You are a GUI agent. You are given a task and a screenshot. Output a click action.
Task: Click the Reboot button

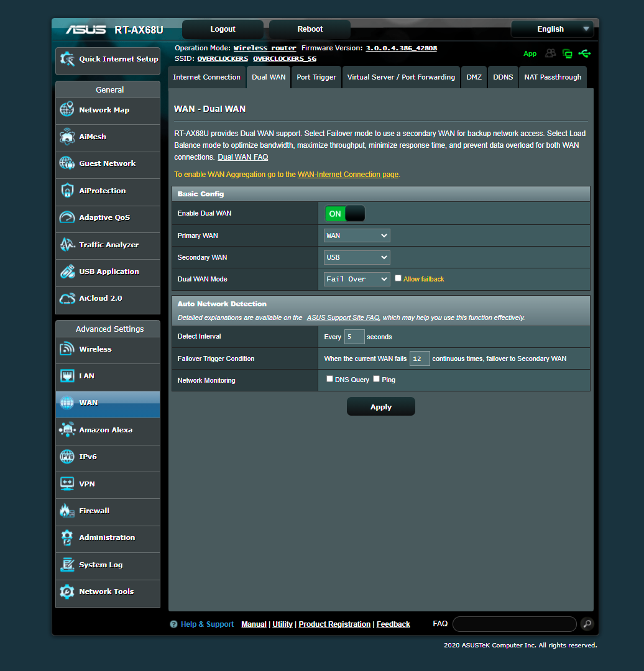(310, 29)
